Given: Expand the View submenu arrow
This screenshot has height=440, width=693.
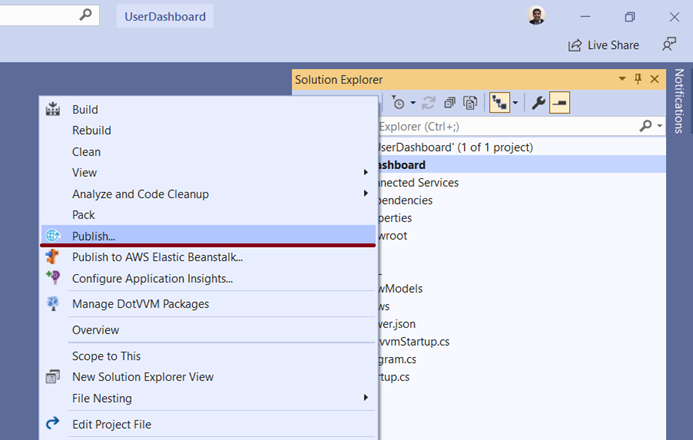Looking at the screenshot, I should [x=366, y=172].
